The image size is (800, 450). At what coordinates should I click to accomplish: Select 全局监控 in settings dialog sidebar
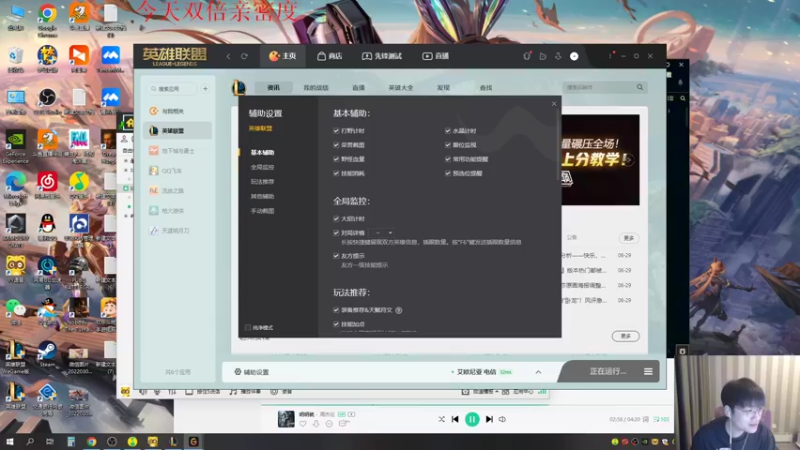tap(262, 167)
